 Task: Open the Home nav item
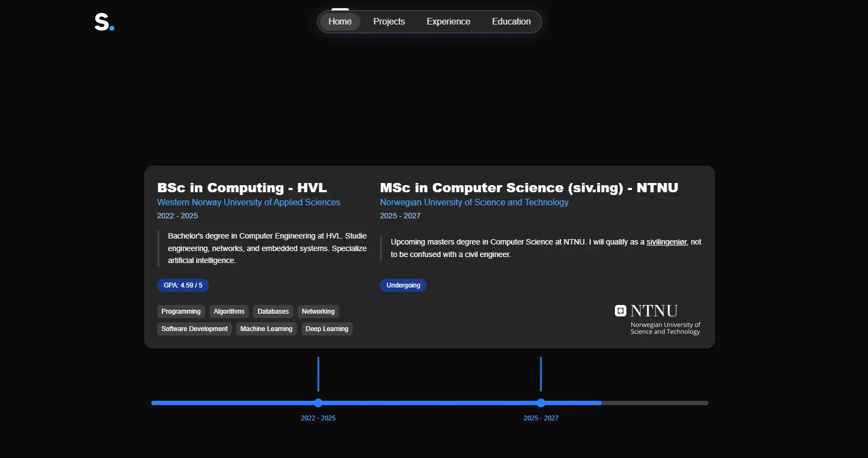[340, 22]
